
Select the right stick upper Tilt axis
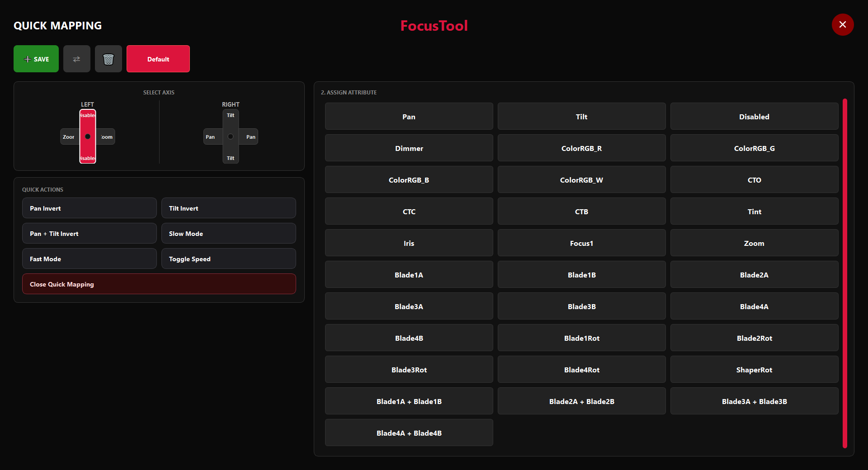pyautogui.click(x=231, y=116)
